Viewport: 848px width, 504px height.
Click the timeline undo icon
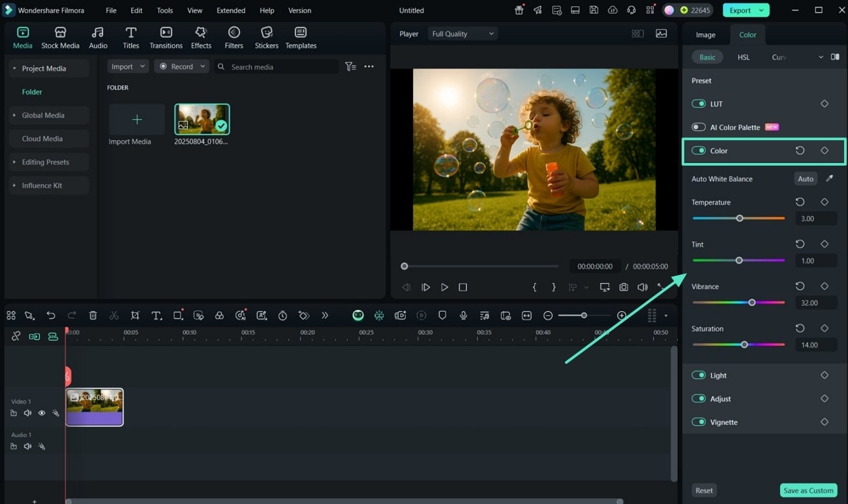(x=51, y=316)
